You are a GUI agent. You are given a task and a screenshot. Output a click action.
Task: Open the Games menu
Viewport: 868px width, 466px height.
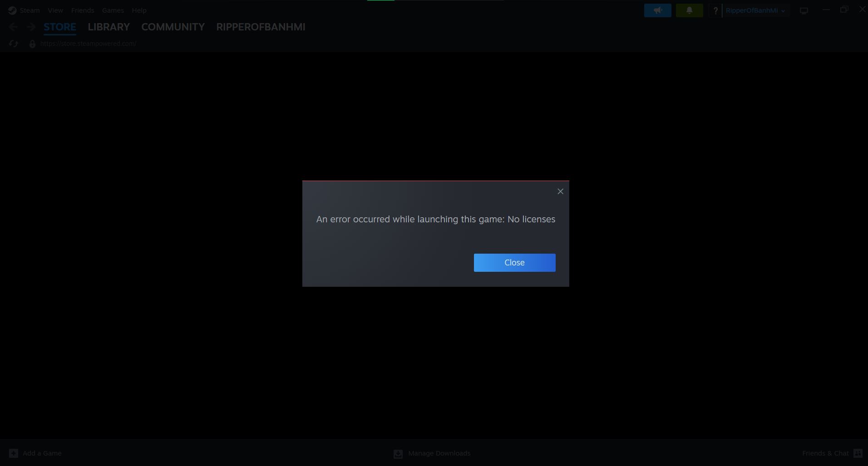tap(113, 10)
